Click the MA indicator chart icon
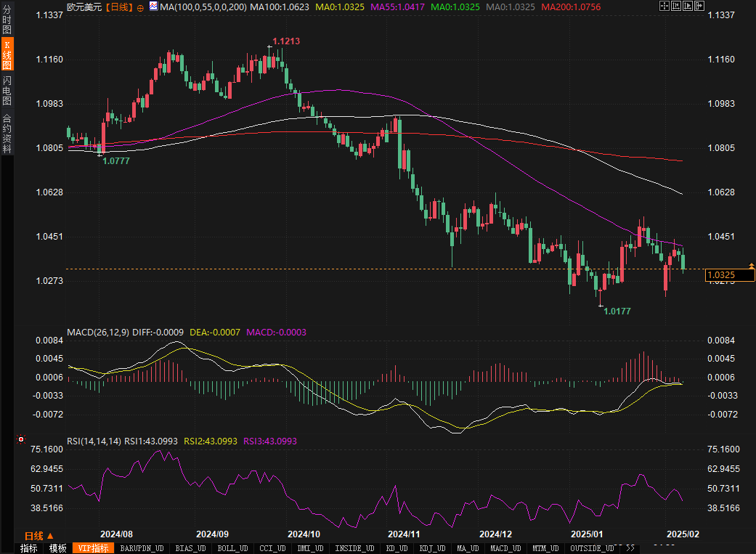Viewport: 756px width, 554px height. point(153,7)
